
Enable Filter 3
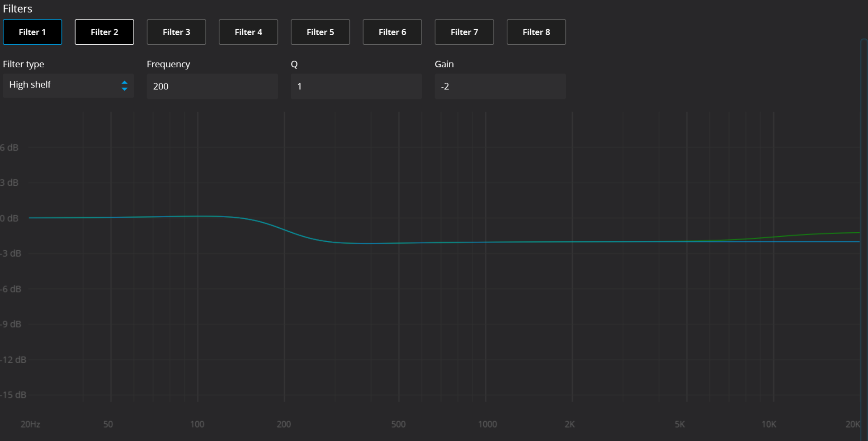pos(176,32)
